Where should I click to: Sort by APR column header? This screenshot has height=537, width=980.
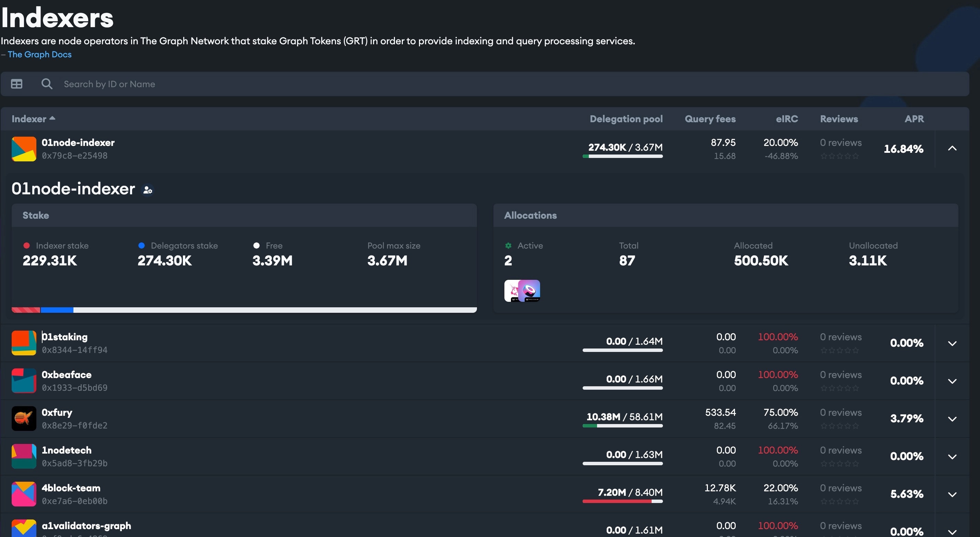coord(914,119)
